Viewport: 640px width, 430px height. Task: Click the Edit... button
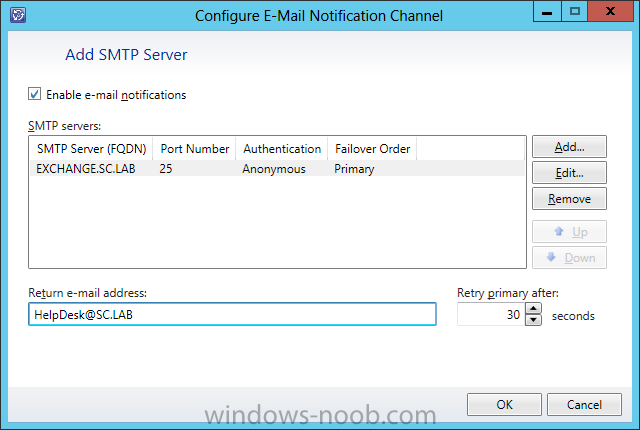coord(569,173)
